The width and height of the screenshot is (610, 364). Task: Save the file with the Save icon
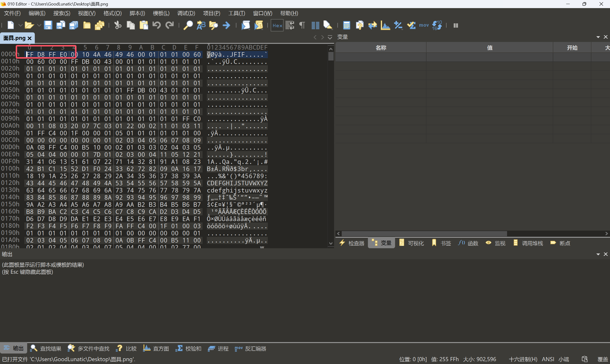pyautogui.click(x=48, y=25)
